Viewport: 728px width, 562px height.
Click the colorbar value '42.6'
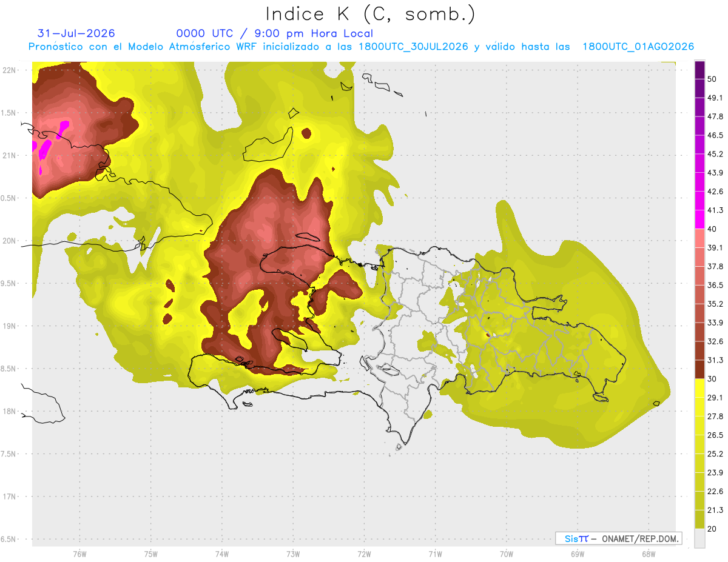point(716,192)
